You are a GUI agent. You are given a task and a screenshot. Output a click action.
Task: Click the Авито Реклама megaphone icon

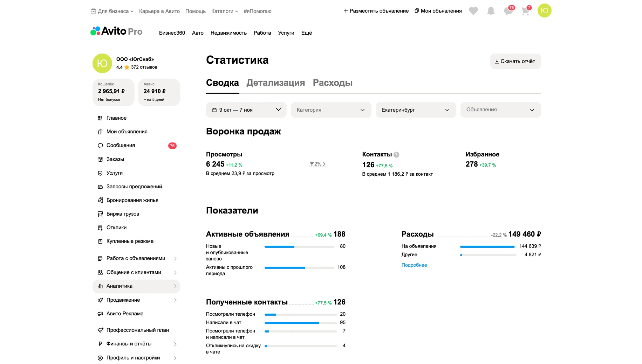[100, 314]
